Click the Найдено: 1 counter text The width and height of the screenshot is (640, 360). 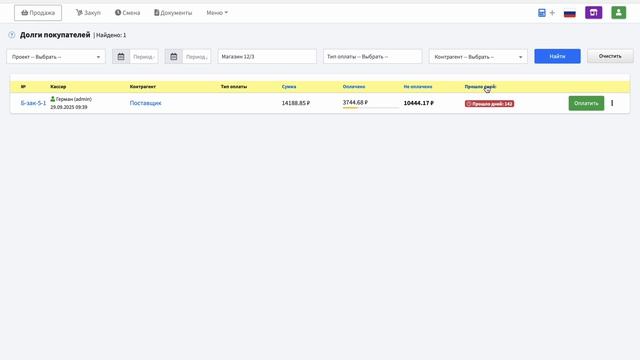pos(111,36)
